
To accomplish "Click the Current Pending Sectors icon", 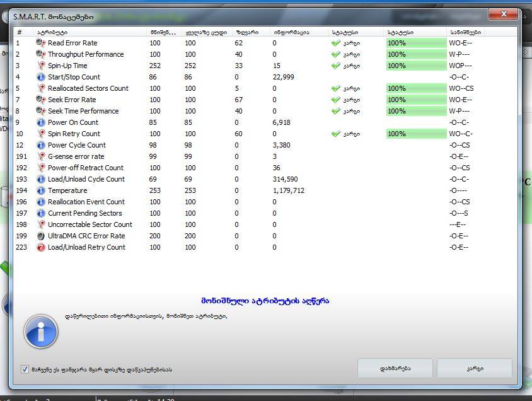I will coord(41,213).
